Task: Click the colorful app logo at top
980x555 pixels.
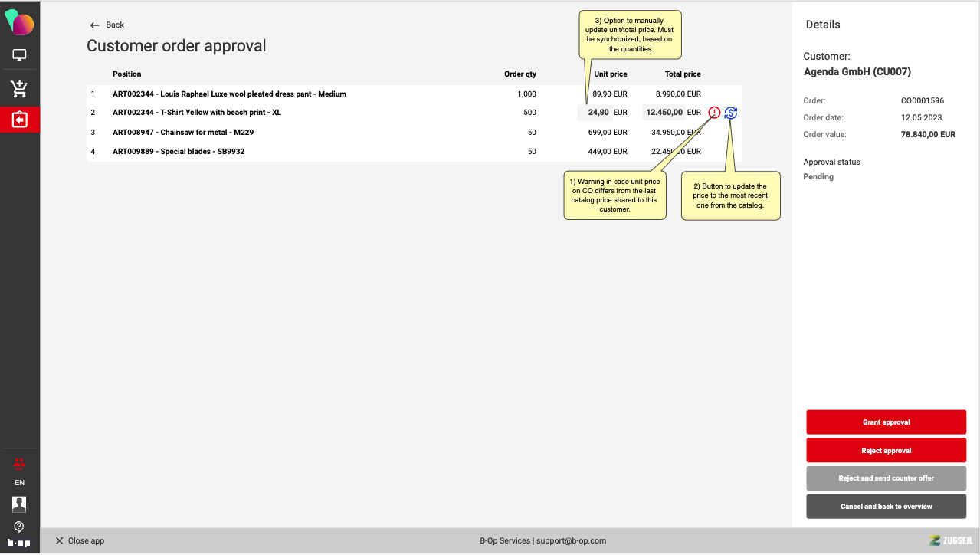Action: (x=20, y=22)
